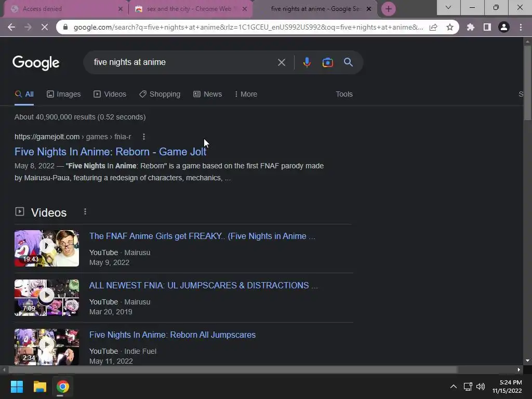
Task: Close the sex and the city tab
Action: click(245, 9)
